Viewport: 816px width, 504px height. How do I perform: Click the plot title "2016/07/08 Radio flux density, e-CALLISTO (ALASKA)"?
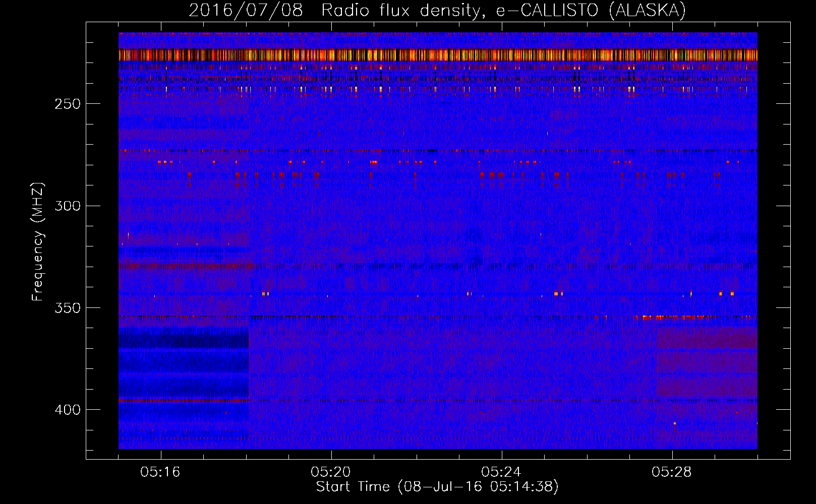(x=437, y=10)
